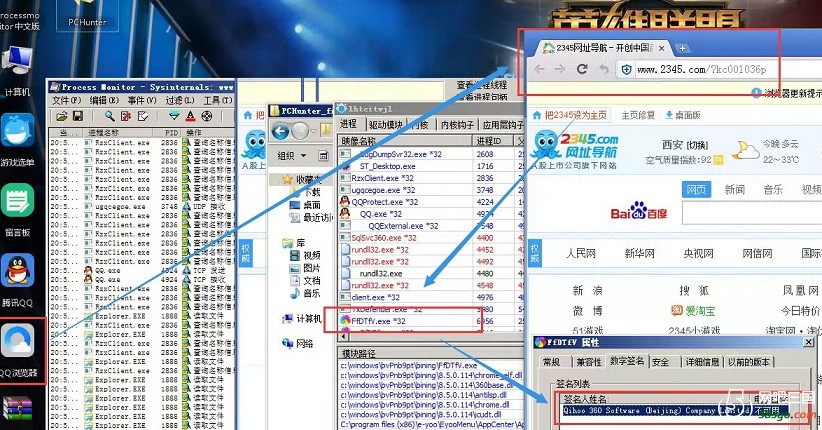Click the view options icon beside 组织
This screenshot has width=822, height=430.
(323, 155)
